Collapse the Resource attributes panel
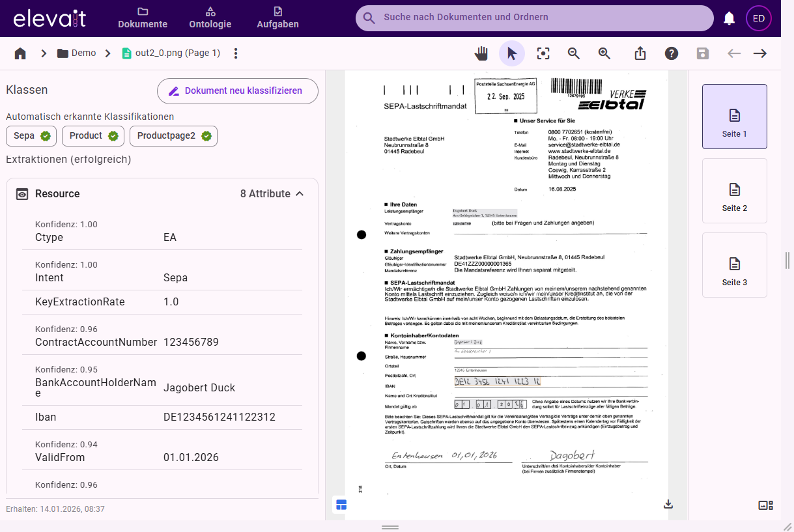 pos(300,193)
